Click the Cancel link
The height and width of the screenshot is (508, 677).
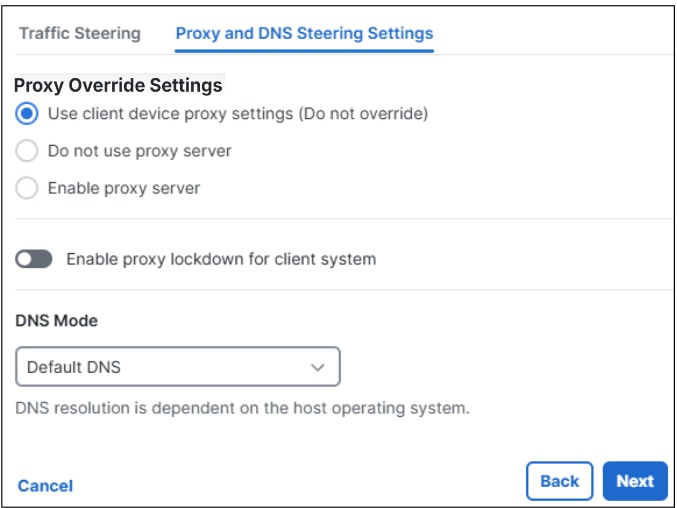[45, 486]
